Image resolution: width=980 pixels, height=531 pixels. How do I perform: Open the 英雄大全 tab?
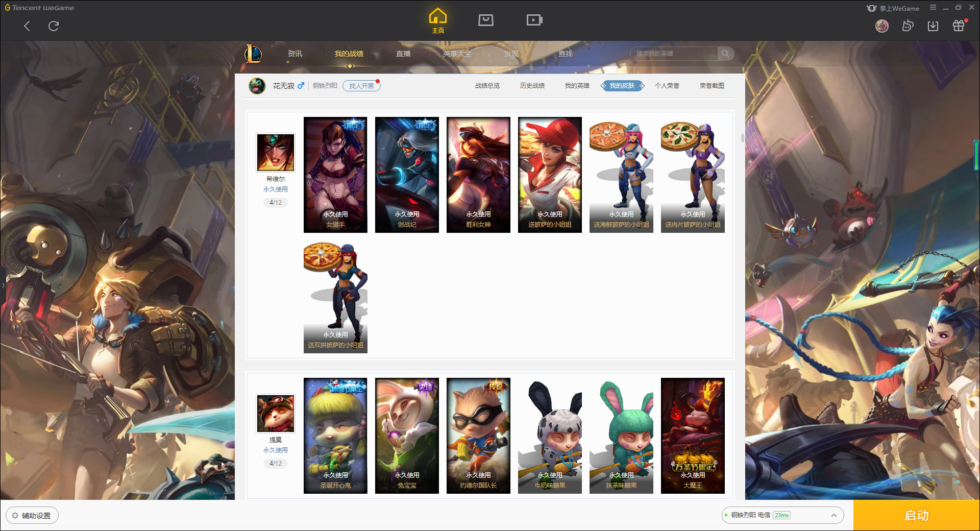click(457, 54)
